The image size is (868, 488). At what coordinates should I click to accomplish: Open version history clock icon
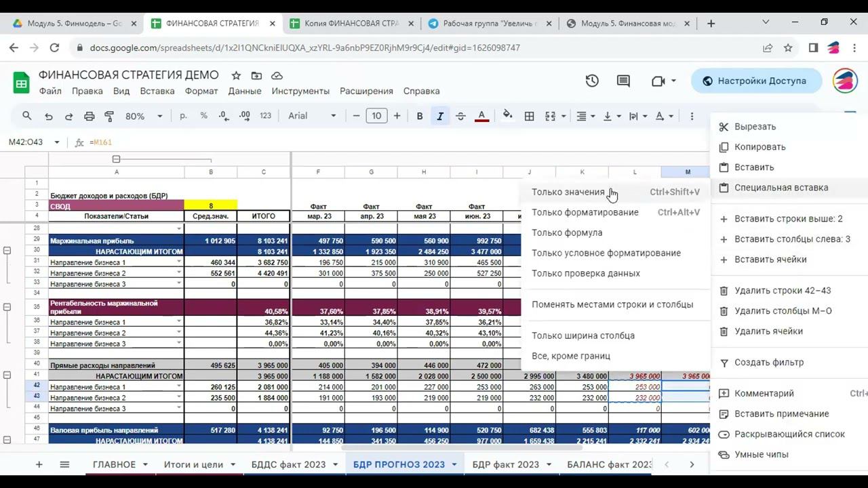coord(592,81)
